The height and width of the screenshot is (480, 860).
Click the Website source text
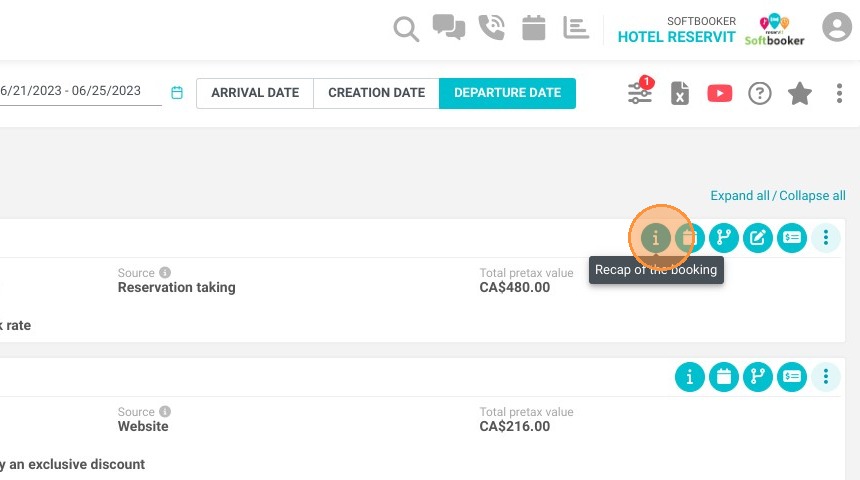pos(143,426)
